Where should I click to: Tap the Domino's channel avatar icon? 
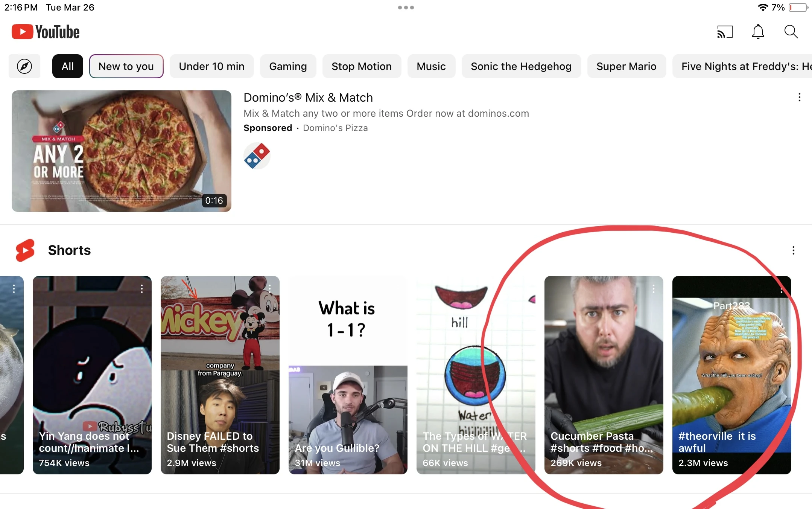pos(257,155)
